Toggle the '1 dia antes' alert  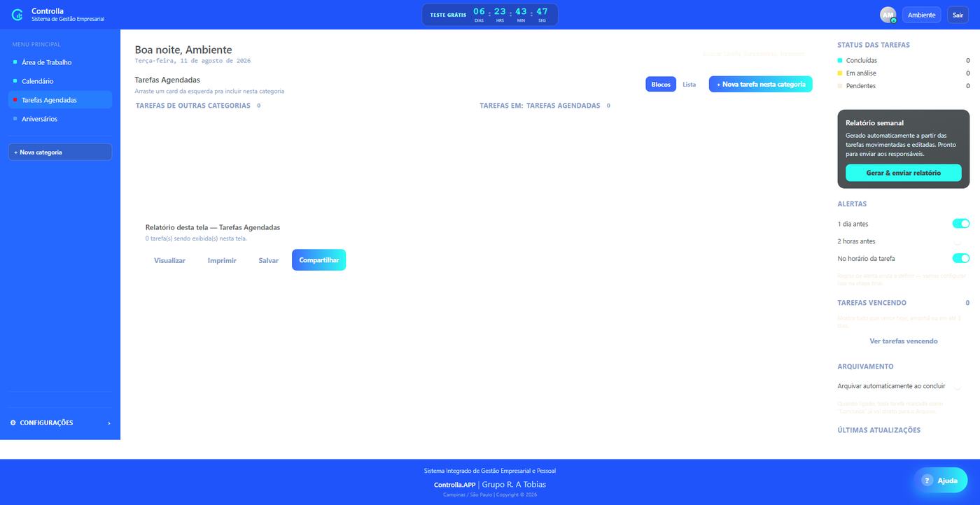click(x=961, y=224)
